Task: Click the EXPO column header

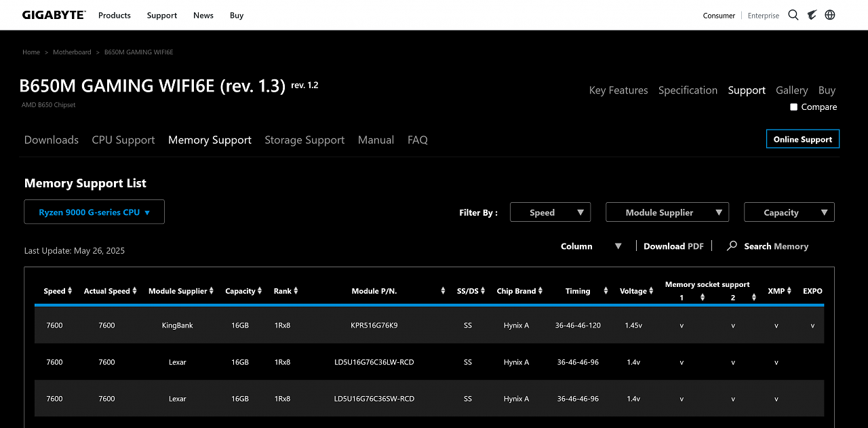Action: click(812, 291)
